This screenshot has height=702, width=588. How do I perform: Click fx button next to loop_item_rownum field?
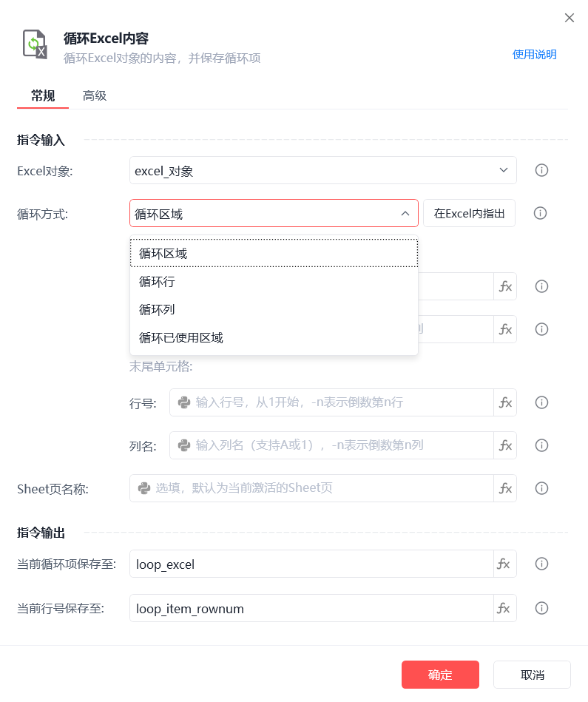coord(504,609)
